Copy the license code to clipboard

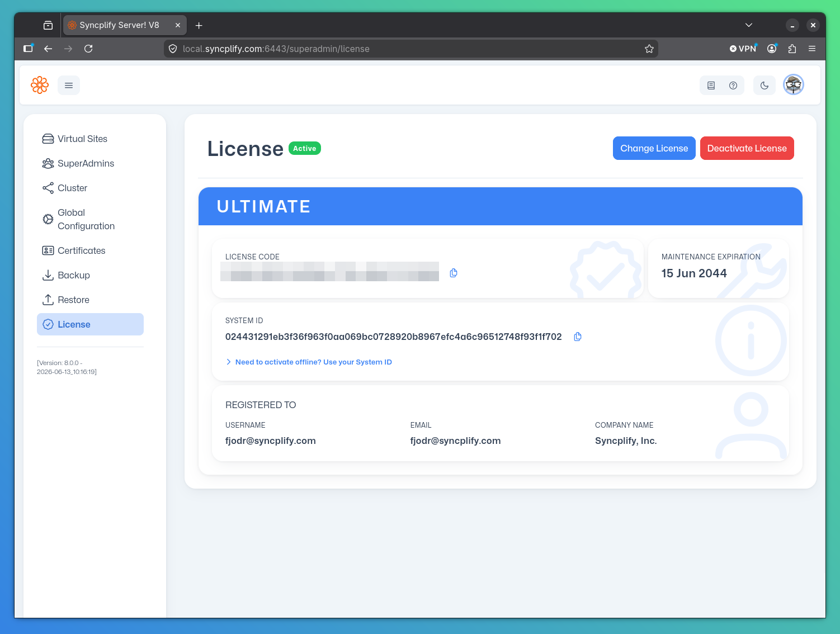click(x=454, y=273)
